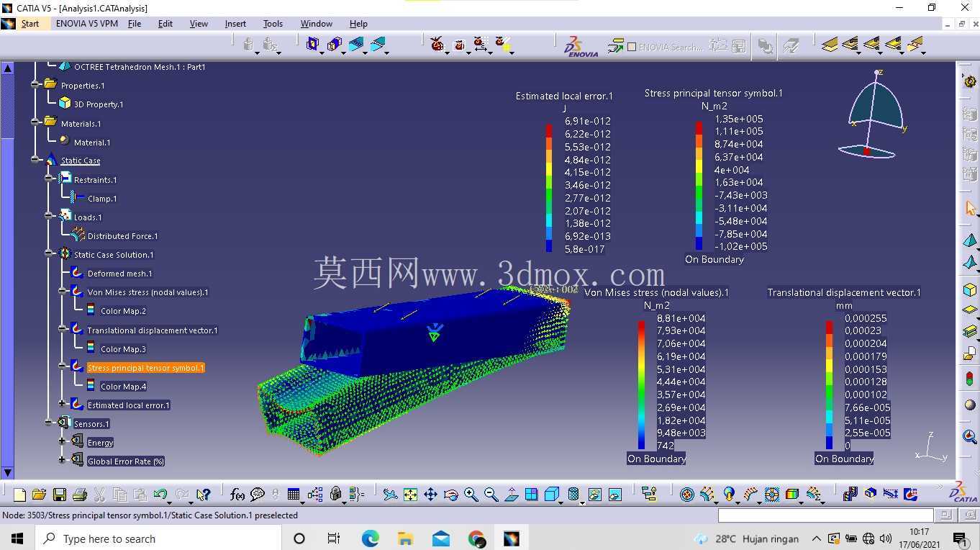The height and width of the screenshot is (550, 980).
Task: Click Color Map.2 in the tree
Action: [x=123, y=311]
